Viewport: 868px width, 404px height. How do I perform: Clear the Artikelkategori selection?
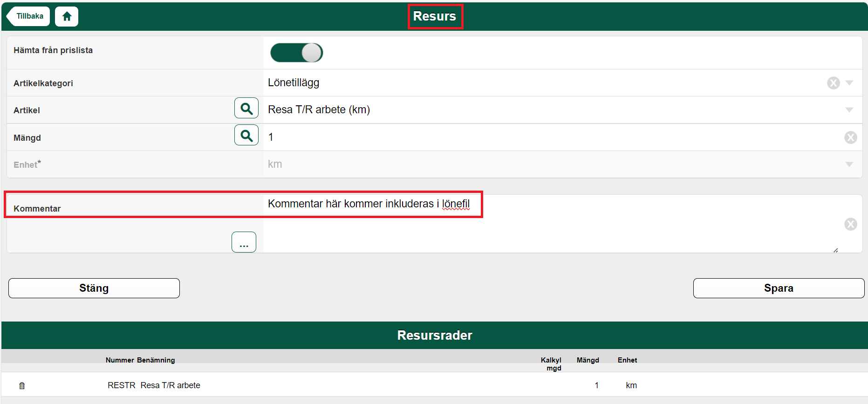833,83
